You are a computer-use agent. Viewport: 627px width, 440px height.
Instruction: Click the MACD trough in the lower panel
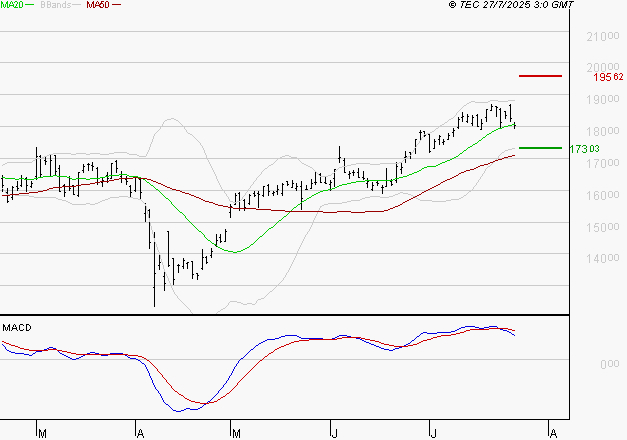(180, 409)
